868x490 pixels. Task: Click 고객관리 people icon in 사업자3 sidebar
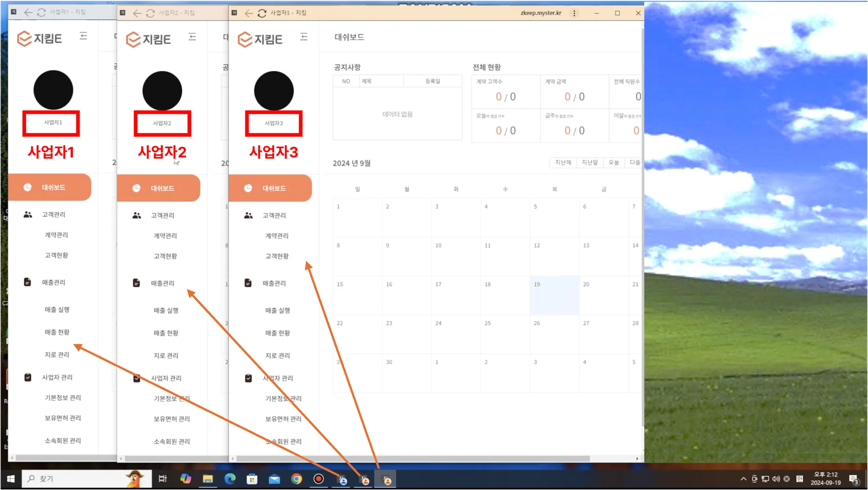(248, 215)
